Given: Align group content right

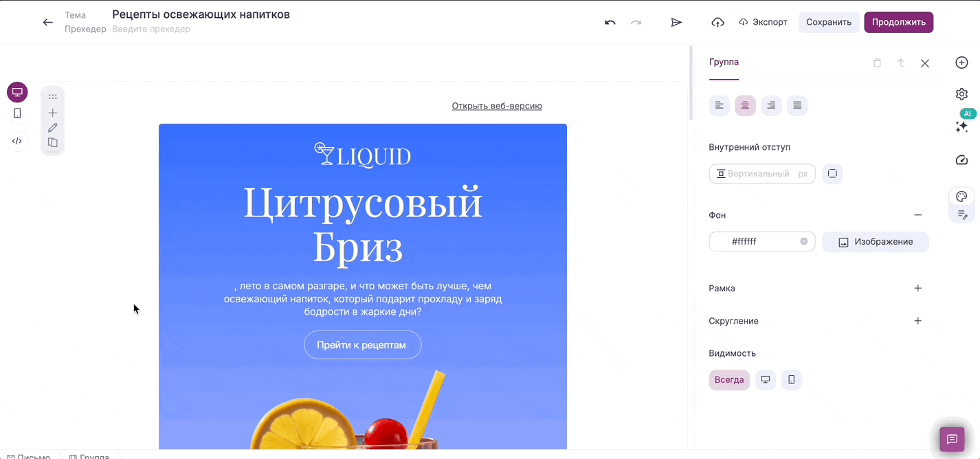Looking at the screenshot, I should click(771, 105).
